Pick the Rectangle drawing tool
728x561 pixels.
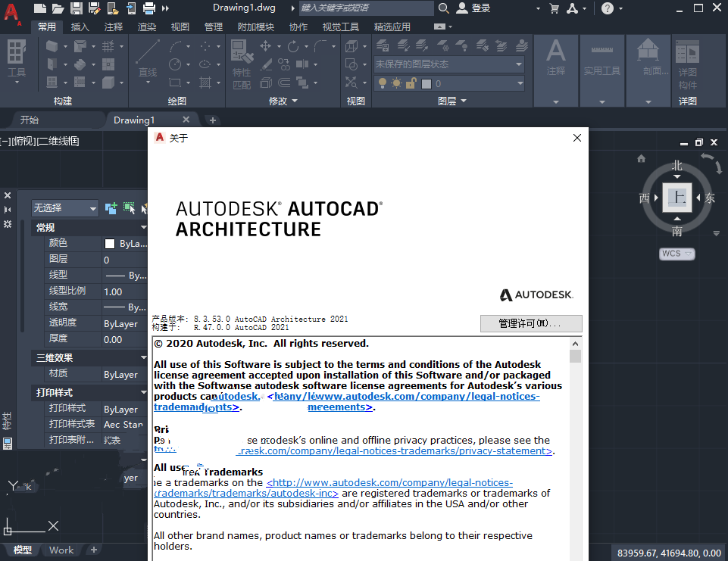[175, 82]
